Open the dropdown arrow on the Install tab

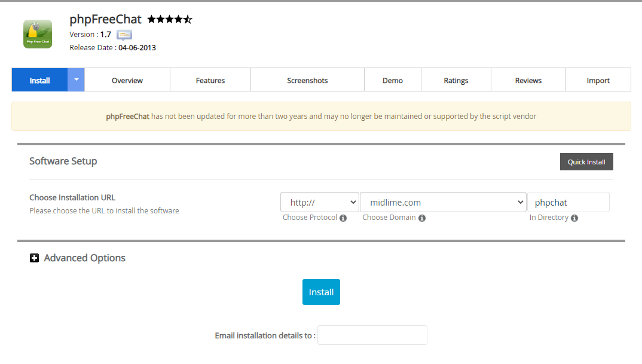pyautogui.click(x=77, y=79)
